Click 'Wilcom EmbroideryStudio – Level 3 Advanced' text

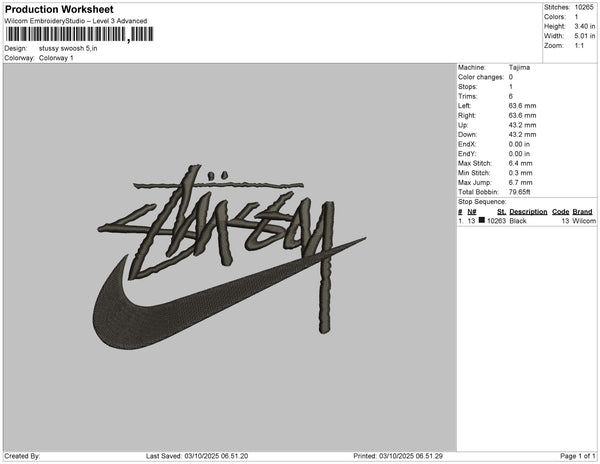tap(76, 21)
